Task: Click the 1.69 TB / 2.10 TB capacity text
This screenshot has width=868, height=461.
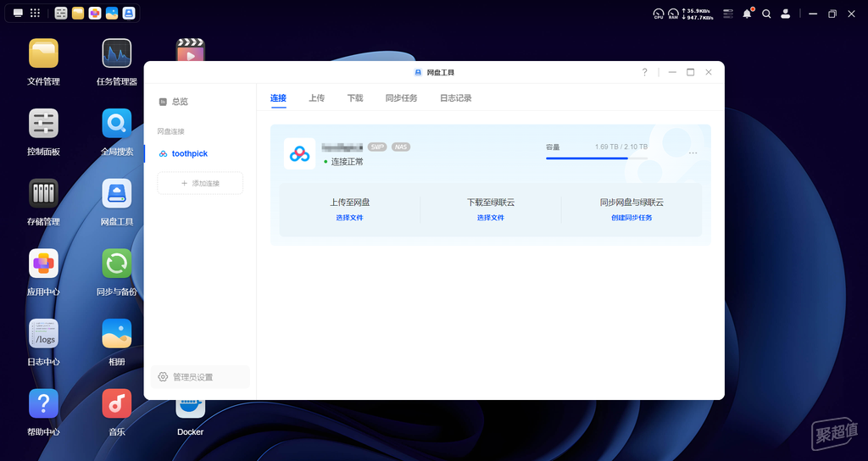Action: [621, 147]
